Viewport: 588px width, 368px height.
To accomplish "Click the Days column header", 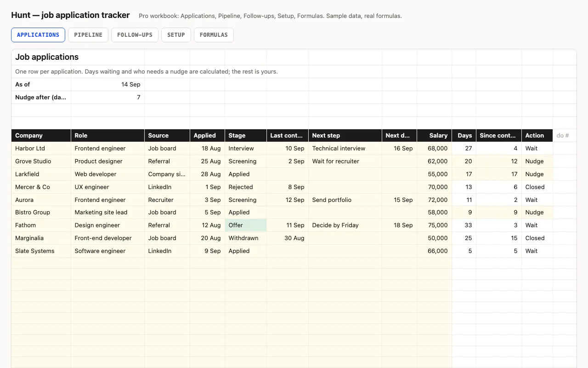I will [464, 136].
